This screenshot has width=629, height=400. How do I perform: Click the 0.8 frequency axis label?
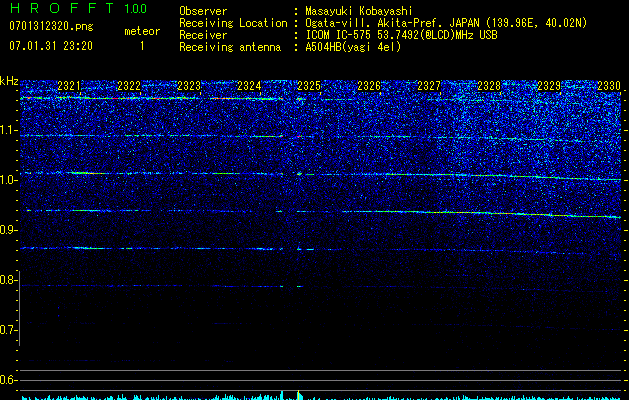(x=8, y=280)
